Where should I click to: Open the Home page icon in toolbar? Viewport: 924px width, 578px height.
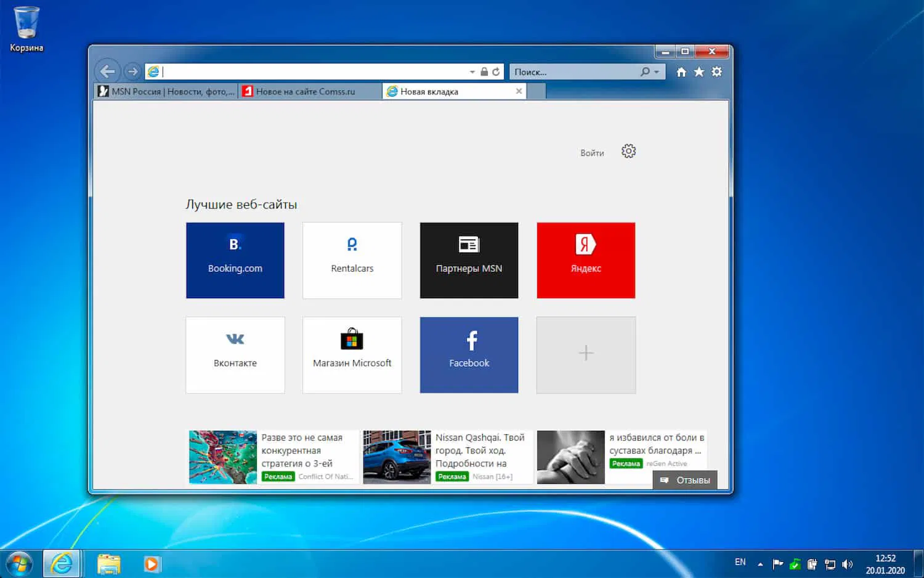(681, 71)
